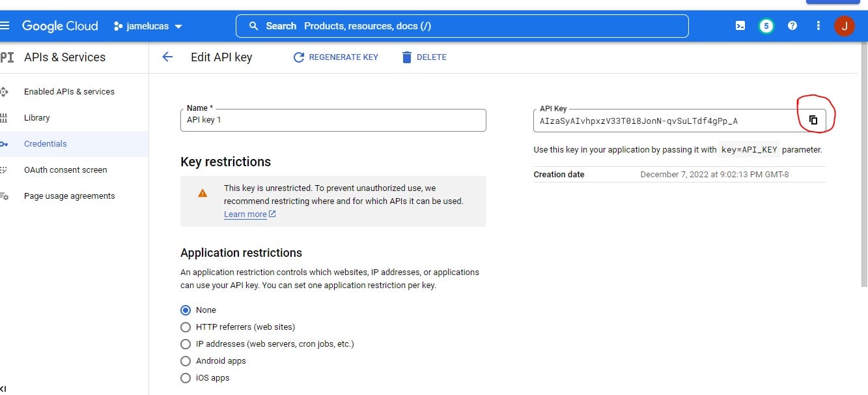Open the OAuth consent screen page
The height and width of the screenshot is (395, 868).
point(65,170)
